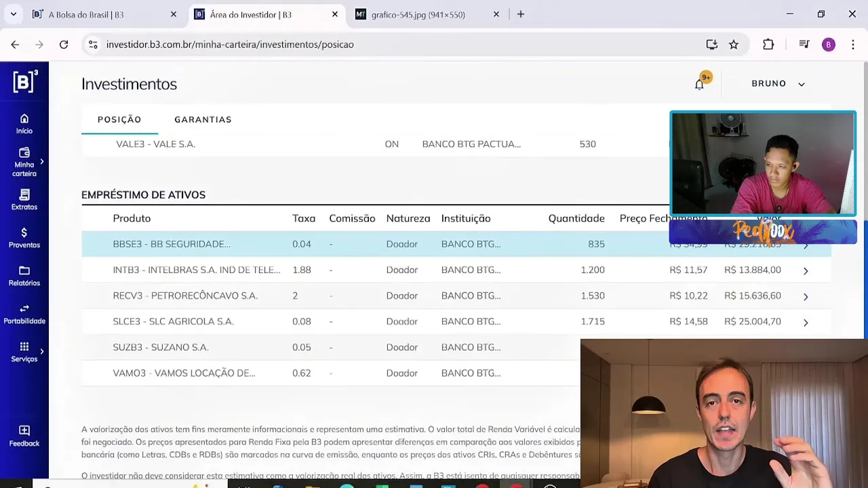
Task: Switch to the GARANTIAS tab
Action: click(203, 119)
